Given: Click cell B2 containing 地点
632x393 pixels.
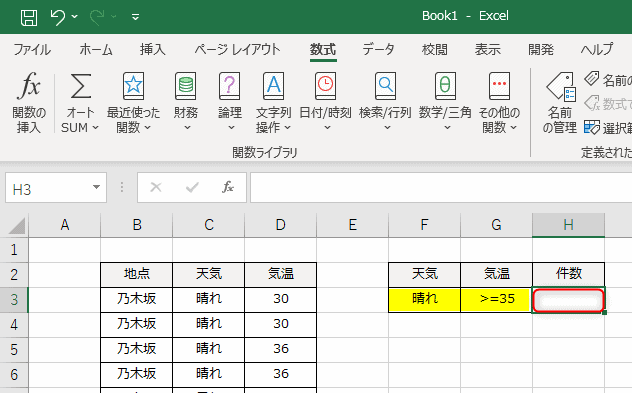Looking at the screenshot, I should pos(137,274).
